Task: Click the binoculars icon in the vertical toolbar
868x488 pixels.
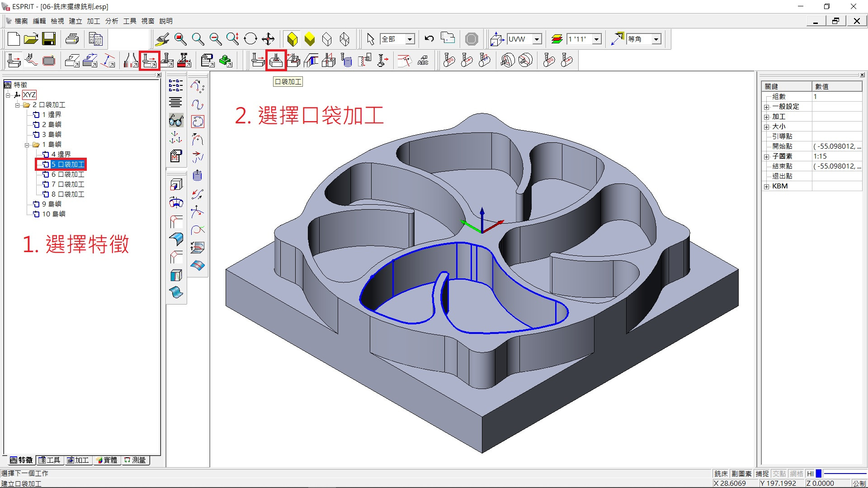Action: click(x=176, y=121)
